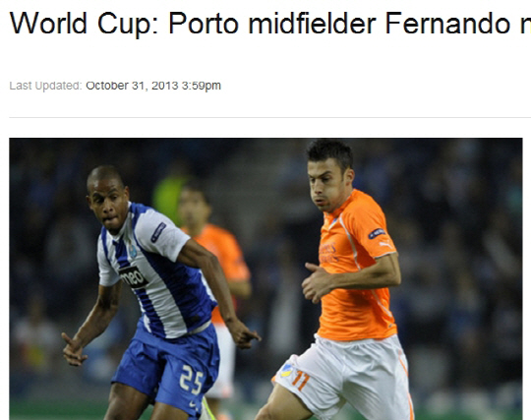Click the meo sponsor logo on striped shirt
This screenshot has height=420, width=531.
[x=134, y=277]
